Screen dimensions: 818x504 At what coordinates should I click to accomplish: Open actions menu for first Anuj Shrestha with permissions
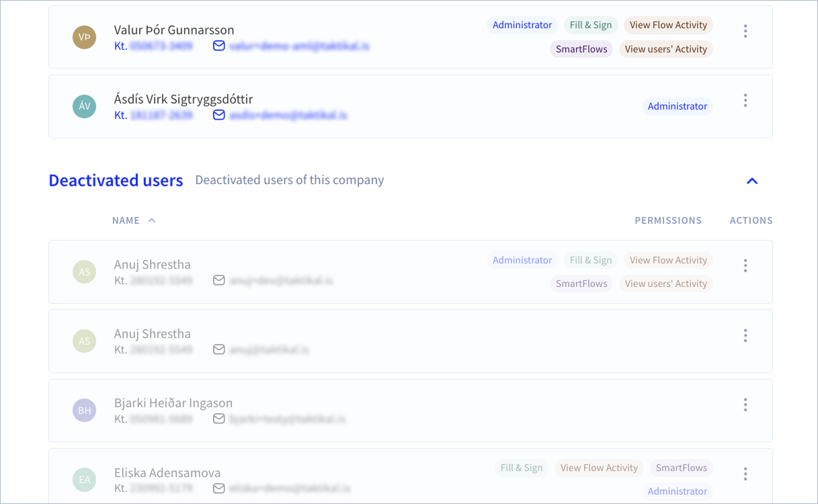point(745,265)
